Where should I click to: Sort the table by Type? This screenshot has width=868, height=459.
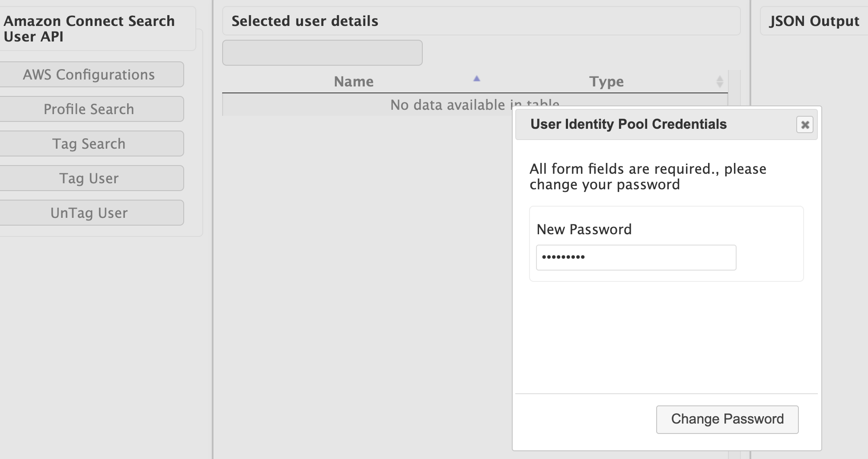coord(606,81)
